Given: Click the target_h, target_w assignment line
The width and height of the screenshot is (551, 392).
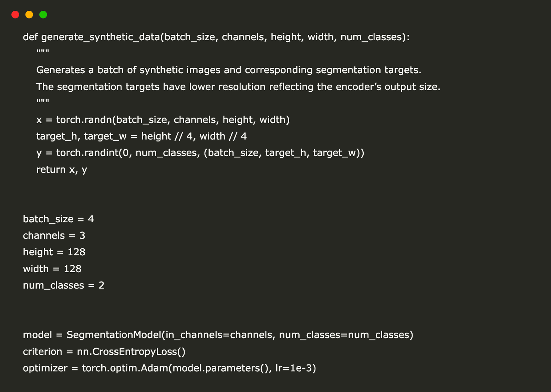Looking at the screenshot, I should tap(141, 136).
